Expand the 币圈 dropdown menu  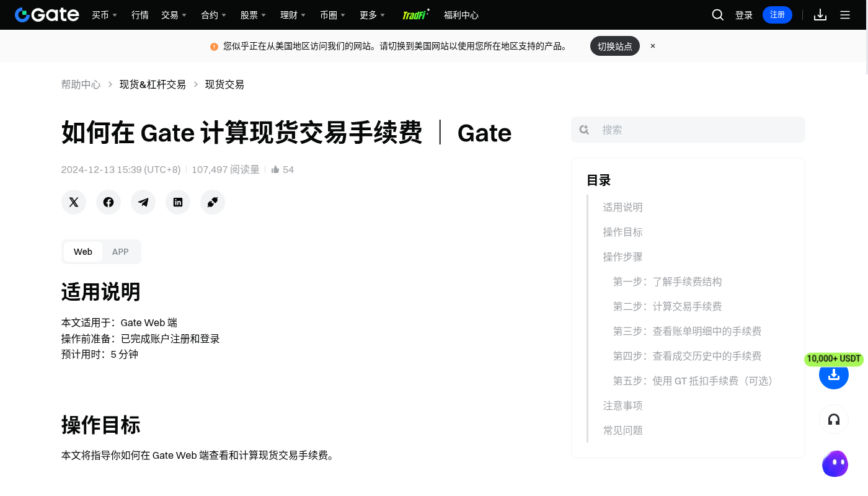point(332,15)
